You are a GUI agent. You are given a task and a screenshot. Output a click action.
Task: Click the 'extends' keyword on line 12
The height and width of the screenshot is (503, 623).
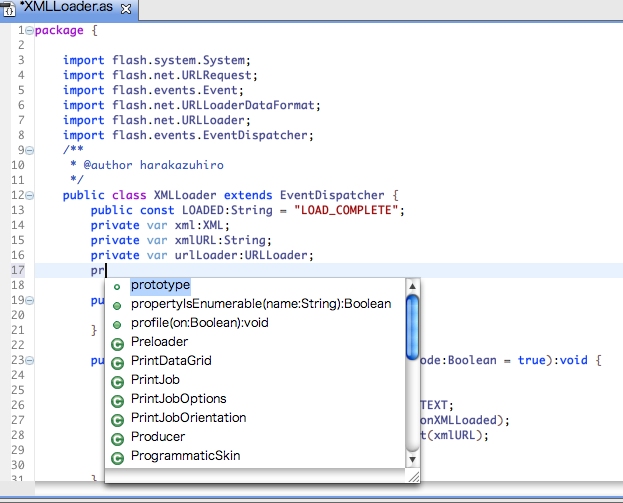click(x=248, y=195)
